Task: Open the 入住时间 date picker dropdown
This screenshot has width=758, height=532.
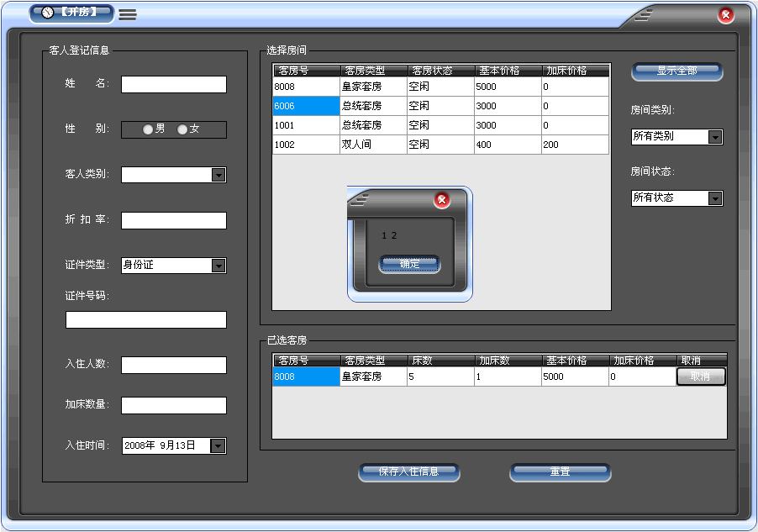Action: 218,445
